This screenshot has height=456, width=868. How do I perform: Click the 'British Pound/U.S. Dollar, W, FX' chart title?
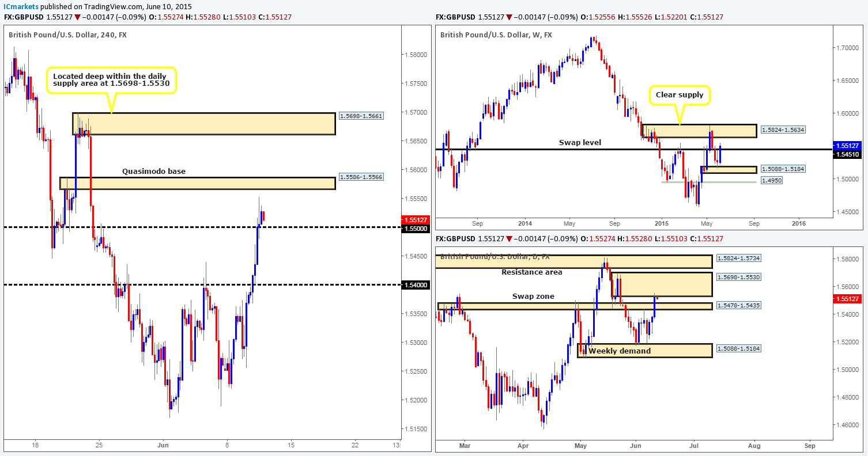(x=497, y=35)
